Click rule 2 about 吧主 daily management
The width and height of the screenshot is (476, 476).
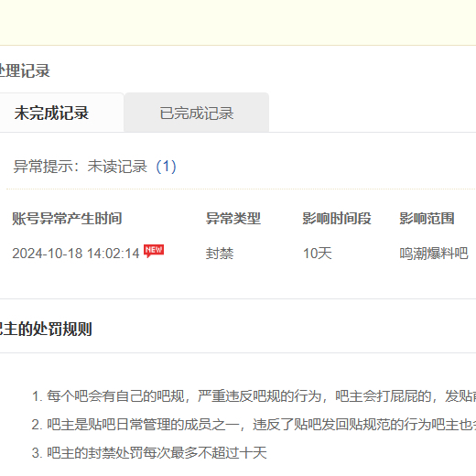tap(254, 425)
